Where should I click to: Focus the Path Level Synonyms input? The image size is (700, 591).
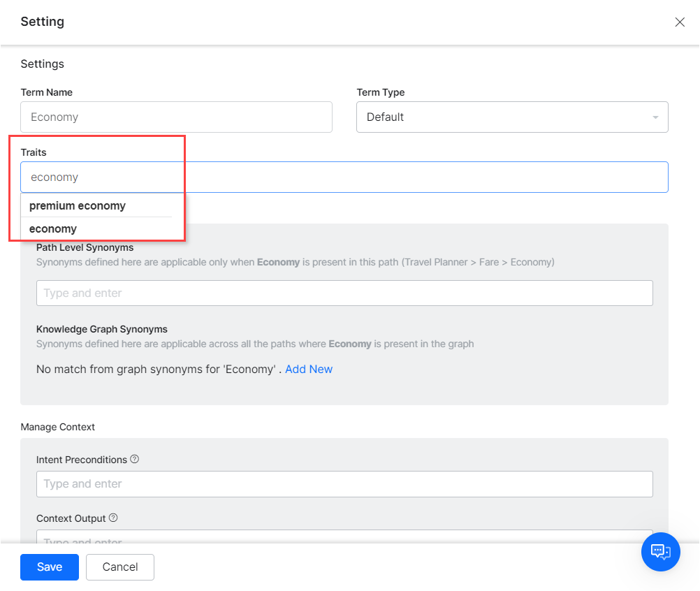click(344, 293)
